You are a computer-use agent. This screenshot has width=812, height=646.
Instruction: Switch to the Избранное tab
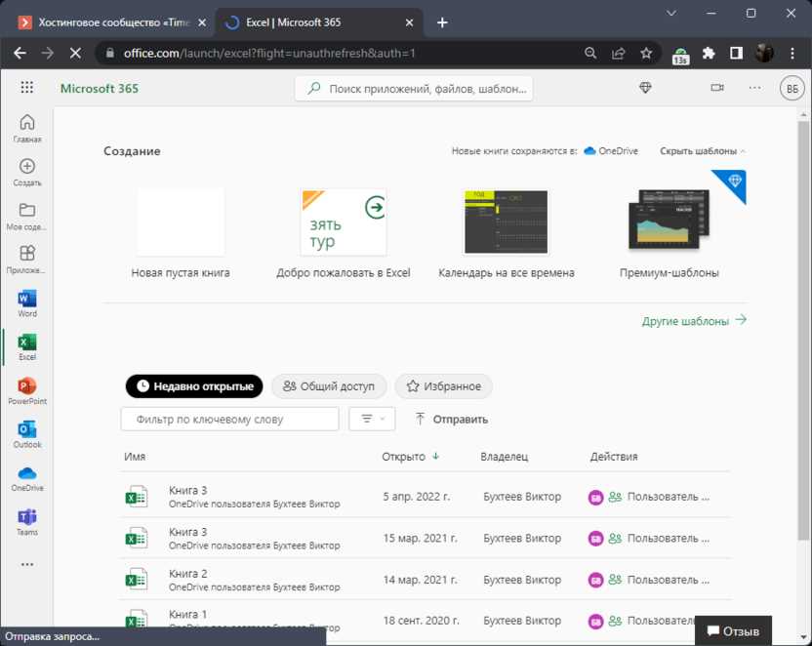point(444,386)
